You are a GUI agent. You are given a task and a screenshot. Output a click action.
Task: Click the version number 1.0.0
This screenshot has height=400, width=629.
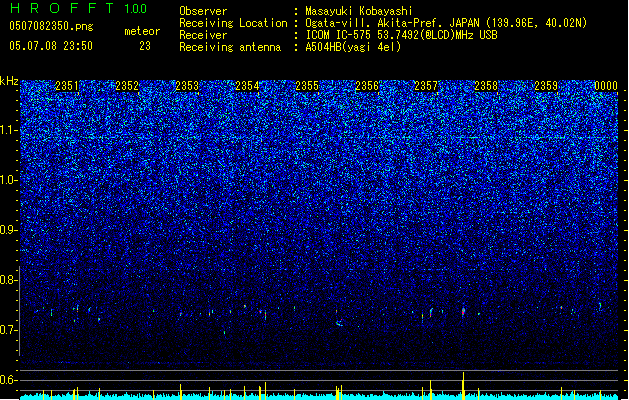(135, 8)
